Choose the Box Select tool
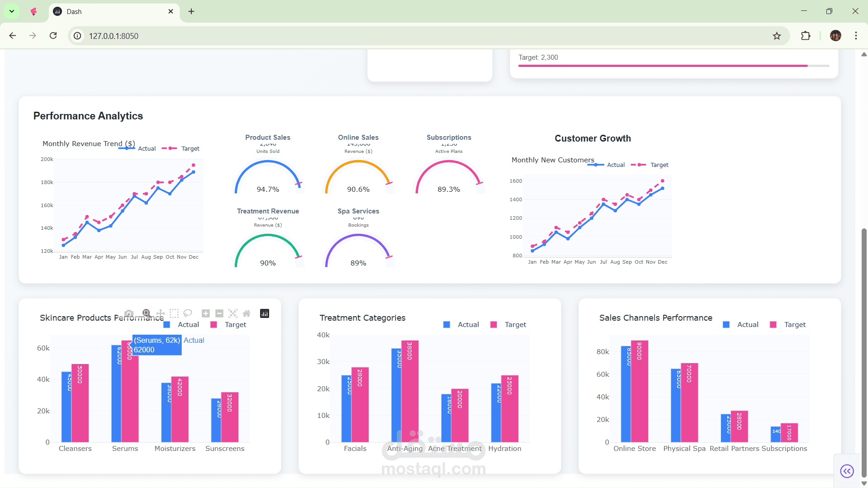 coord(174,313)
